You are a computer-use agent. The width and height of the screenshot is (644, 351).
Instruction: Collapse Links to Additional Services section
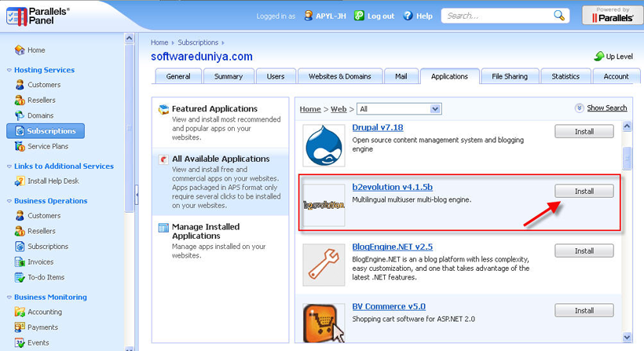point(9,166)
